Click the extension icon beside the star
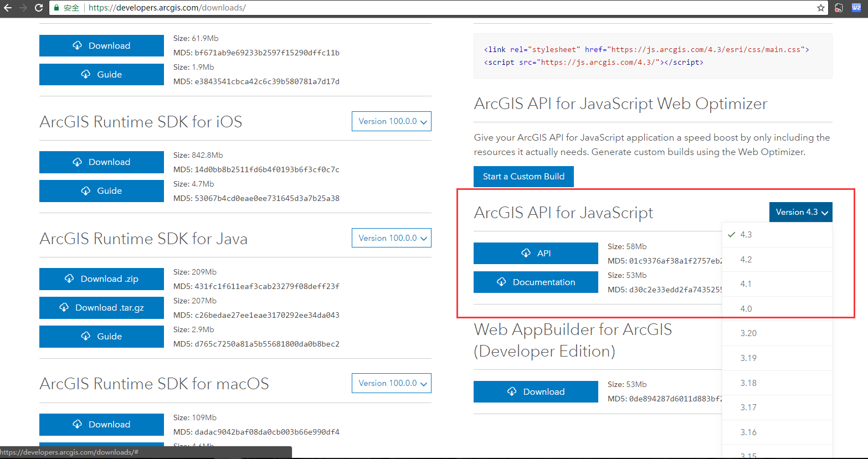868x459 pixels. click(839, 8)
